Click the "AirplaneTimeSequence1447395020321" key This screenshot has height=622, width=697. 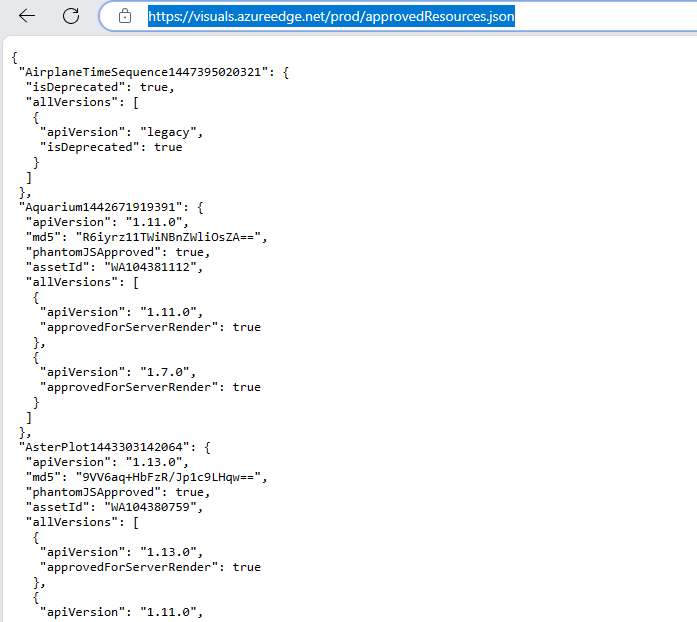(x=143, y=72)
